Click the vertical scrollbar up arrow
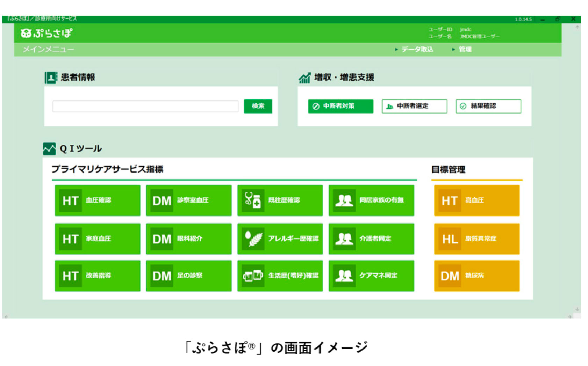The height and width of the screenshot is (366, 588). pyautogui.click(x=577, y=27)
